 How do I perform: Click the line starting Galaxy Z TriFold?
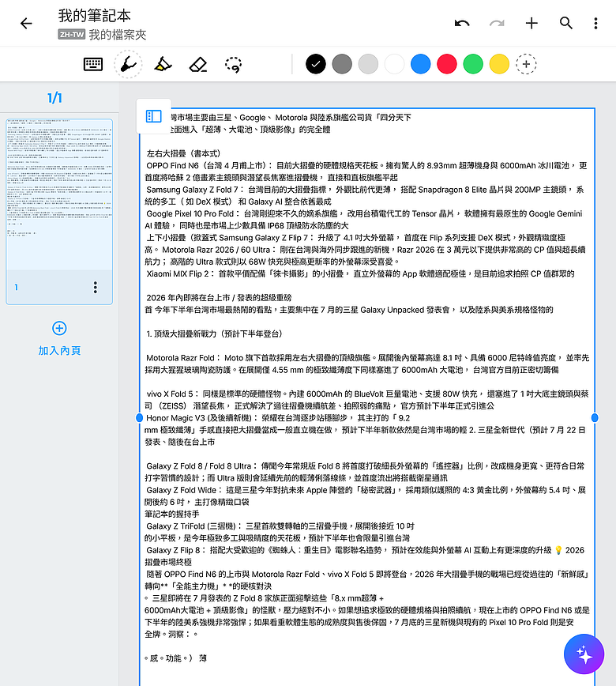(x=280, y=526)
